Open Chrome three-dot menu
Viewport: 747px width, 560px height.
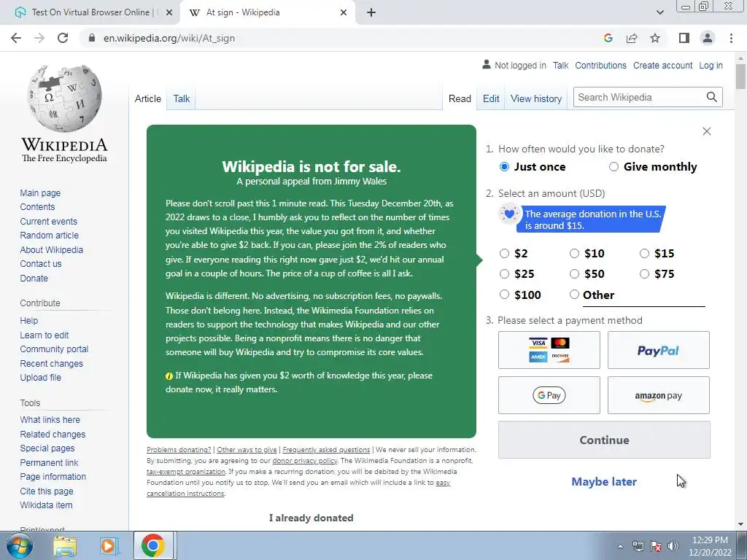731,38
